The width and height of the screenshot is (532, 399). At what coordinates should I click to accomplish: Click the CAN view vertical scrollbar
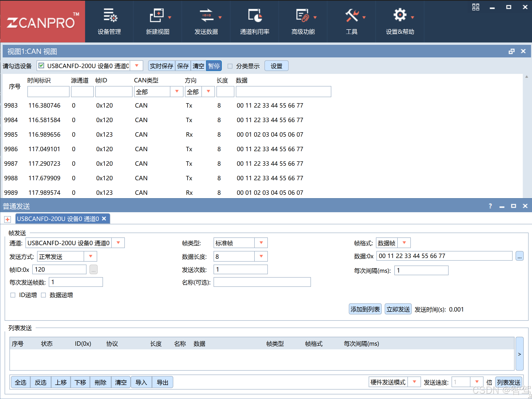[x=526, y=136]
